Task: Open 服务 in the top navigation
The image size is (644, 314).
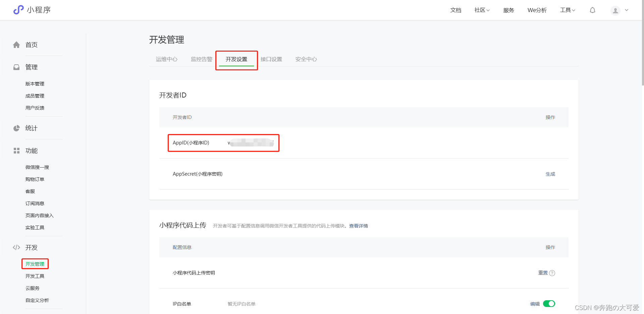Action: [x=508, y=10]
